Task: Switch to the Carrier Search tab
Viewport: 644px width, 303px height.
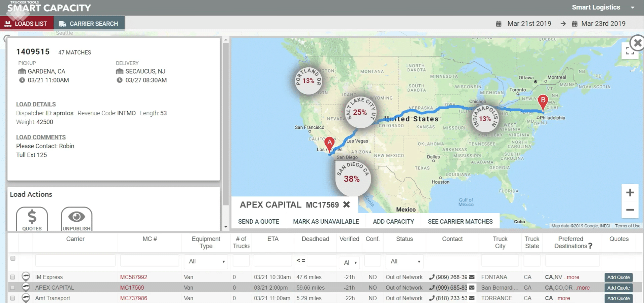Action: click(89, 24)
